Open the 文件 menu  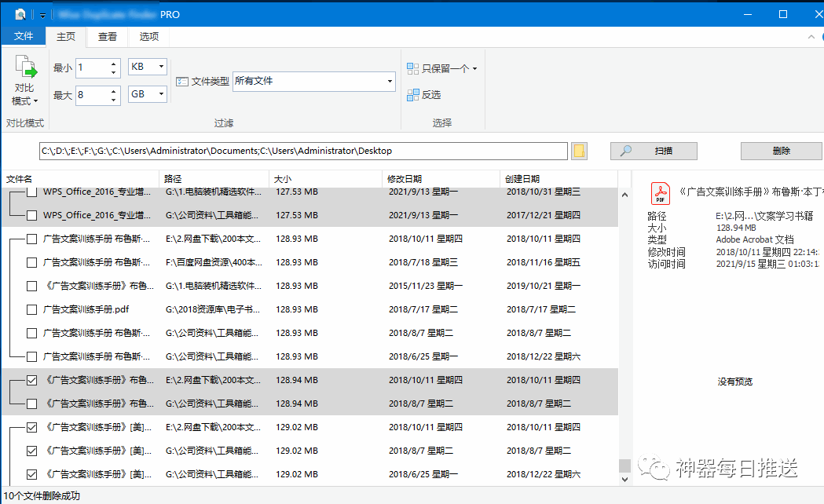click(x=24, y=36)
